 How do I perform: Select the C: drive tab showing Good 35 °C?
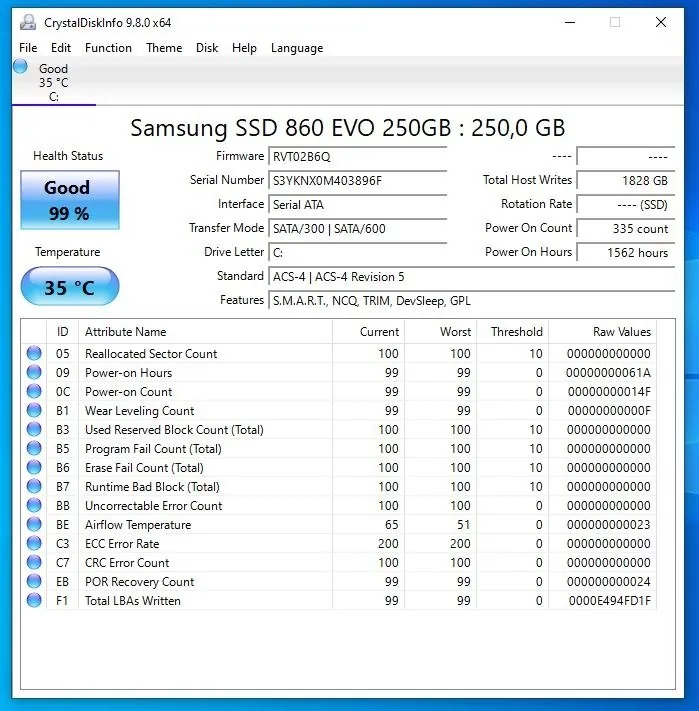[x=54, y=82]
